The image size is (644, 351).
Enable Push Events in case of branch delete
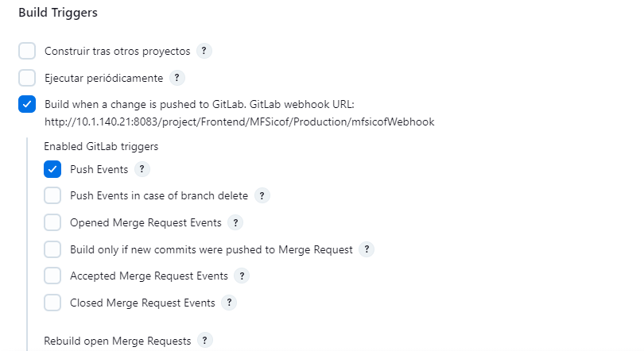pos(52,195)
